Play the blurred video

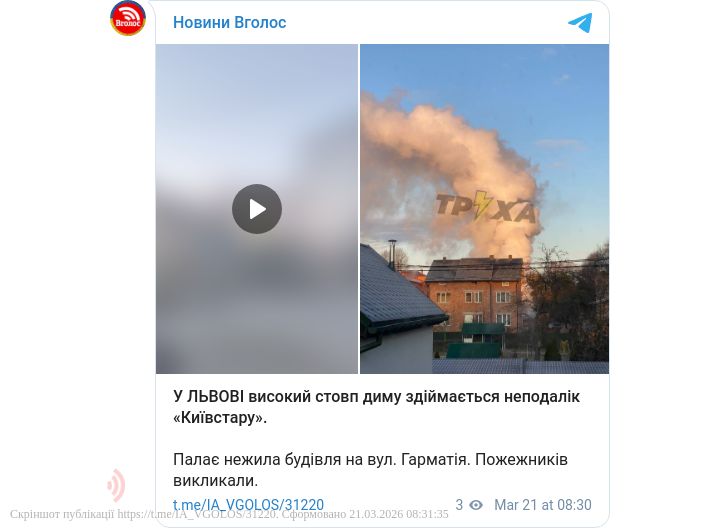257,209
